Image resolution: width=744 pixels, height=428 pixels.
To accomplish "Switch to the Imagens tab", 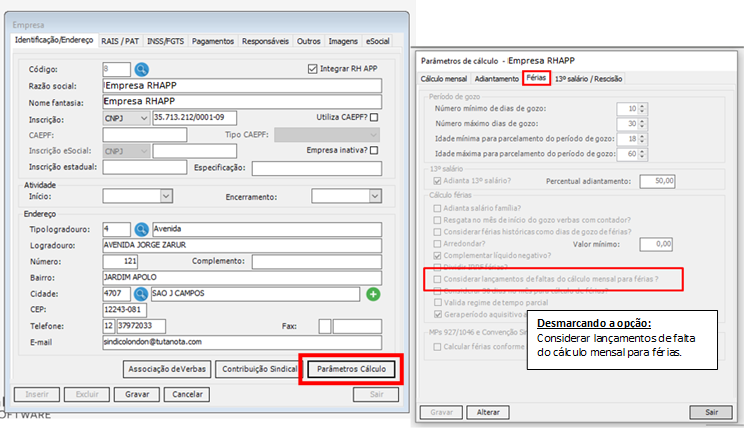I will point(343,41).
